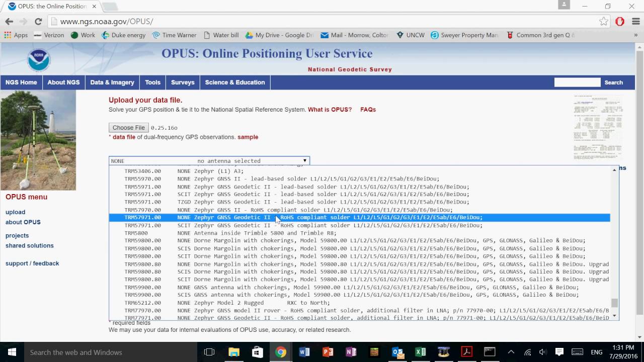Image resolution: width=644 pixels, height=362 pixels.
Task: Click the antenna list scrollbar thumb
Action: tap(614, 303)
